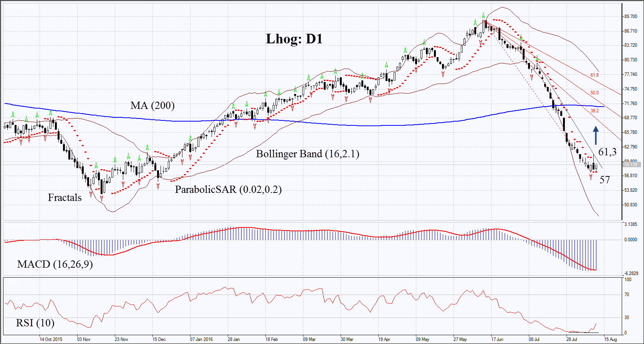Select the Fibonacci '61.8' level label
Image resolution: width=644 pixels, height=344 pixels.
coord(594,75)
